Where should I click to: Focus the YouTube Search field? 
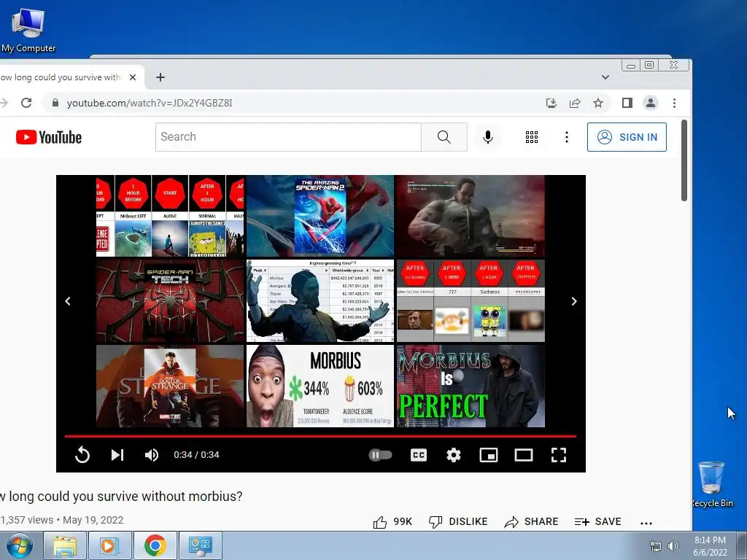(288, 137)
